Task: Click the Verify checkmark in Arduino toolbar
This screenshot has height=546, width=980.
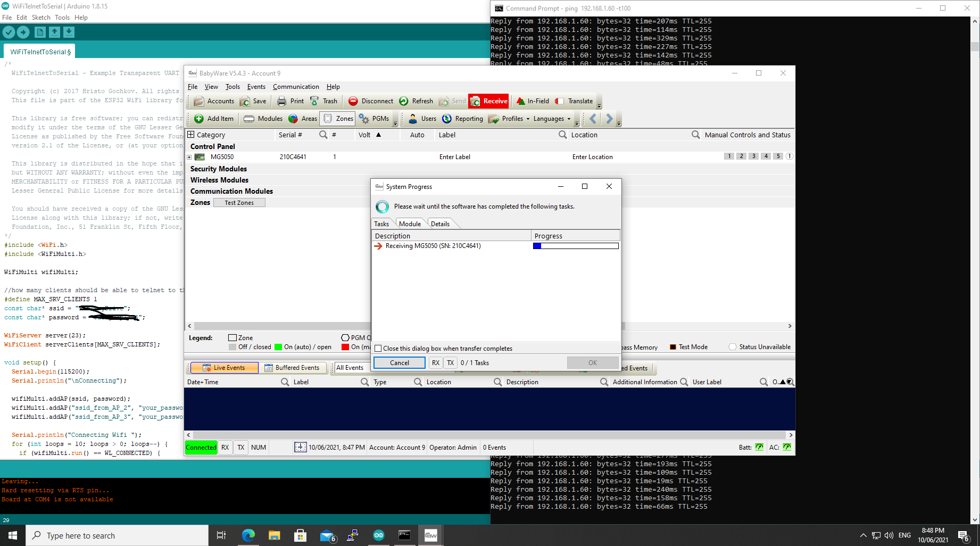Action: point(9,32)
